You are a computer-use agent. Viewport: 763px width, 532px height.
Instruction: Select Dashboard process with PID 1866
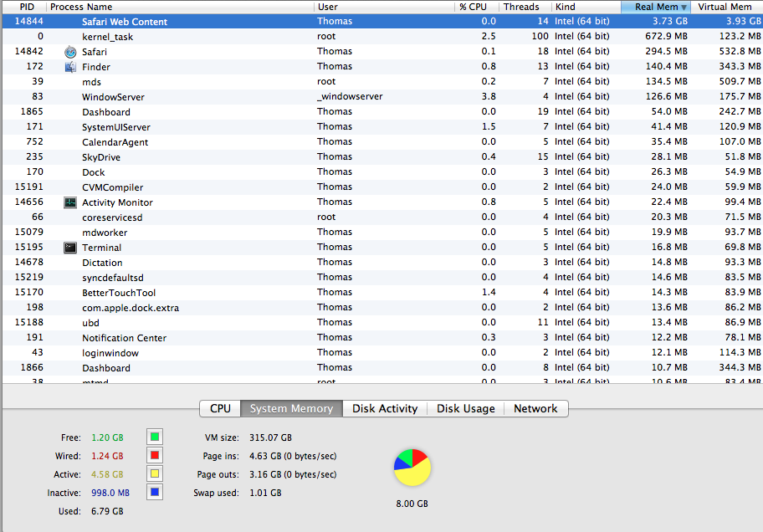pyautogui.click(x=106, y=368)
